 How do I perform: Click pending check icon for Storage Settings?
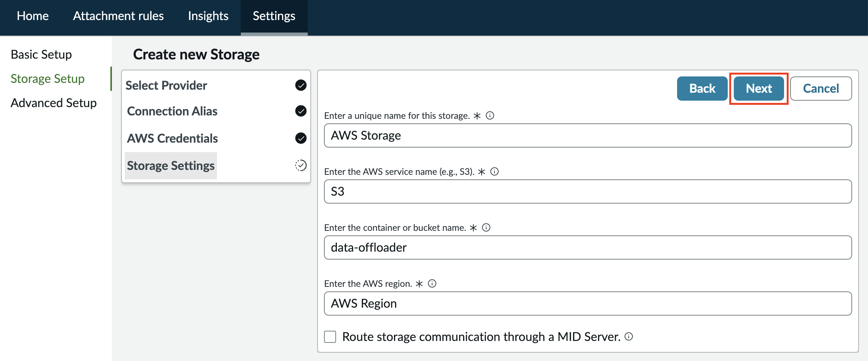[301, 165]
